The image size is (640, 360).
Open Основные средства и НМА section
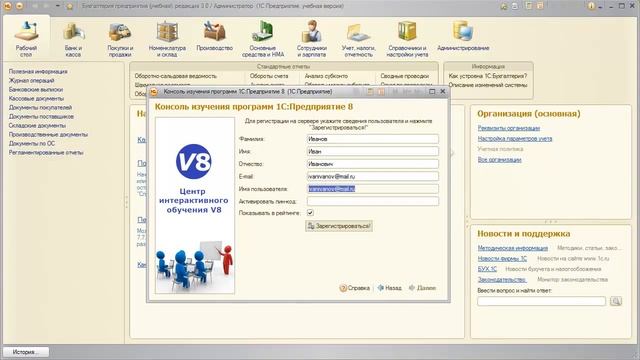click(263, 39)
